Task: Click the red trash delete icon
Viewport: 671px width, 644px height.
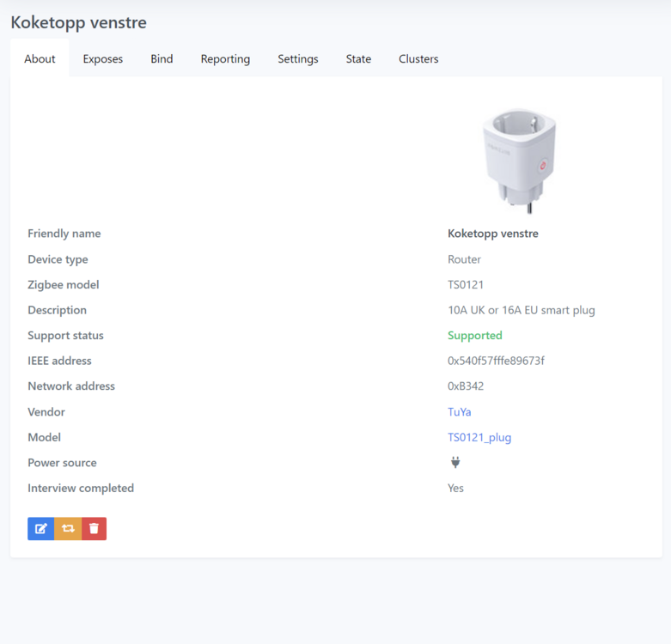Action: click(94, 529)
